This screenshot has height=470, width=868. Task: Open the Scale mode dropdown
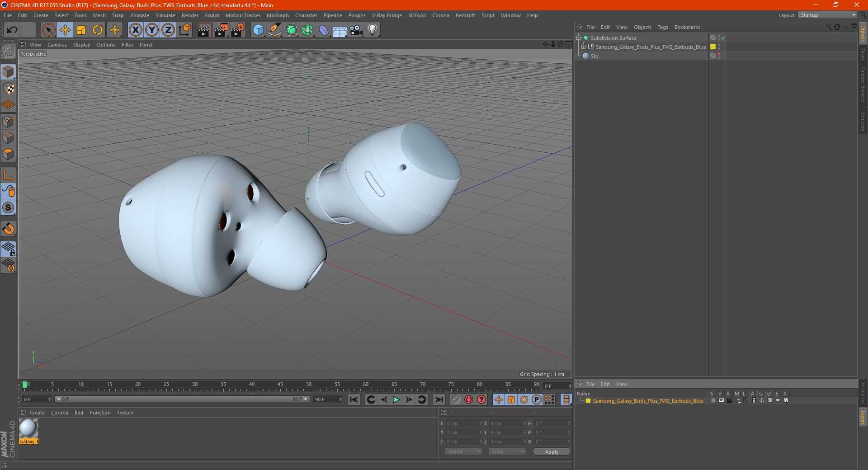507,451
